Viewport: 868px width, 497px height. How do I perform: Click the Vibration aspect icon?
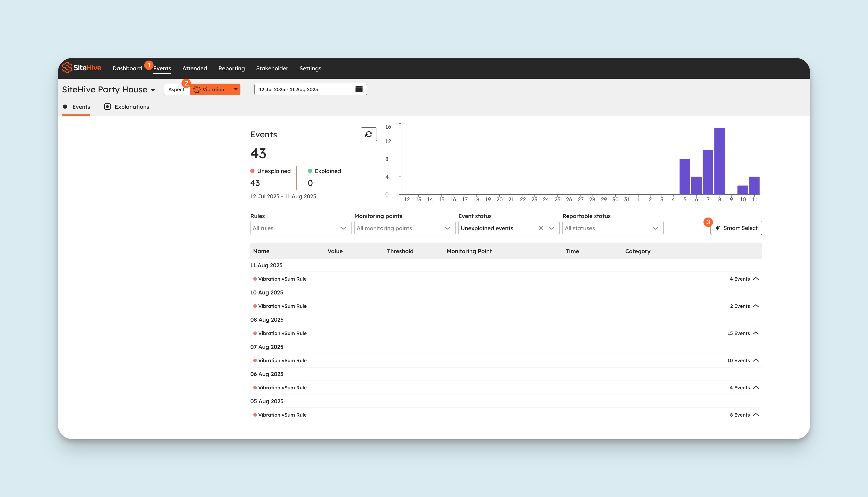pyautogui.click(x=197, y=89)
